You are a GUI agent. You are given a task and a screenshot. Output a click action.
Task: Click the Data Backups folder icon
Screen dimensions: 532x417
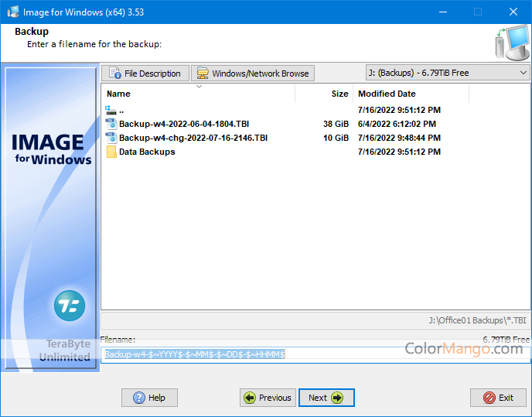111,152
